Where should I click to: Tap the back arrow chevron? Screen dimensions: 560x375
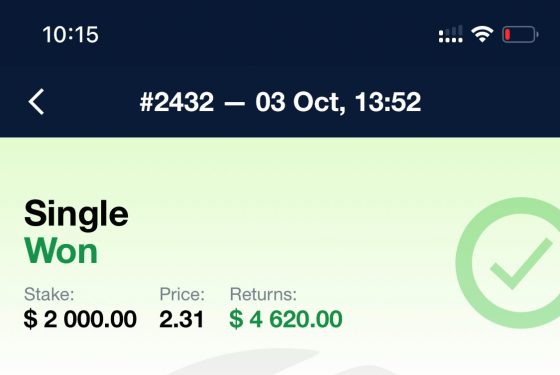[x=36, y=102]
